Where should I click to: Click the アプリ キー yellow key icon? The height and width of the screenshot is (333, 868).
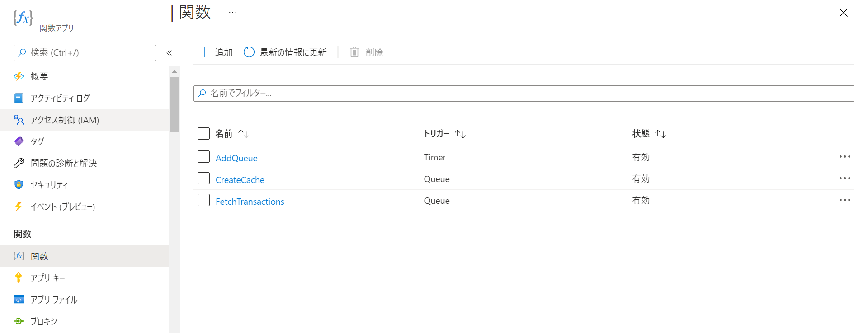pyautogui.click(x=19, y=278)
